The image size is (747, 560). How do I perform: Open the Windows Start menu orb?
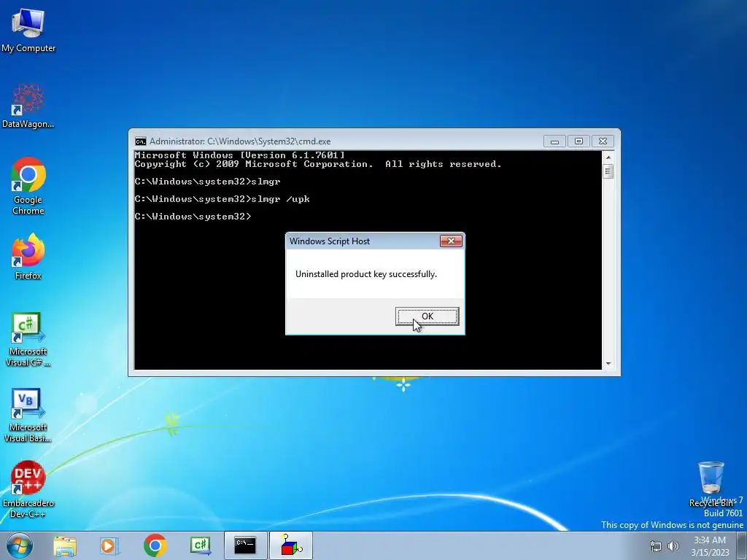[x=19, y=545]
